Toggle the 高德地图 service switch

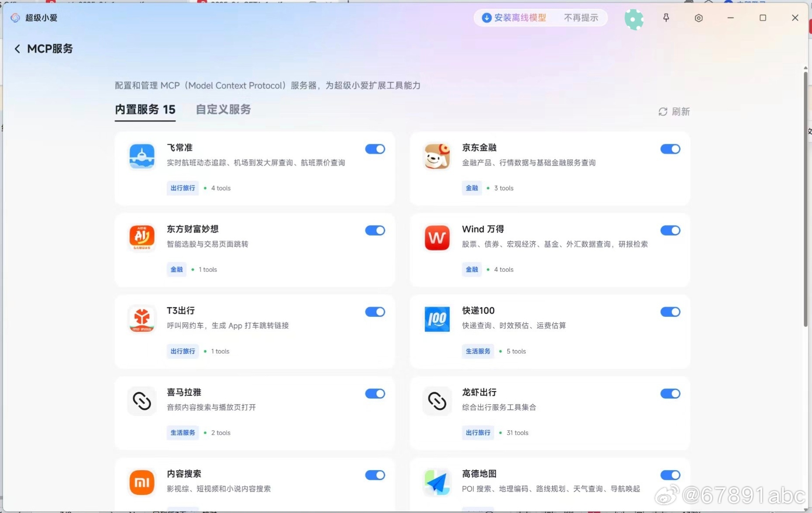(x=670, y=475)
